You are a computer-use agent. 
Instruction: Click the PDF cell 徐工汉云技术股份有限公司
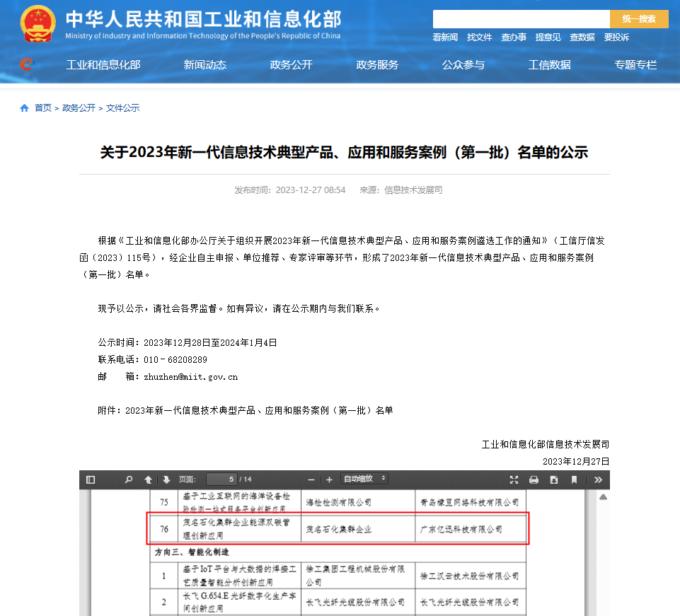point(469,576)
